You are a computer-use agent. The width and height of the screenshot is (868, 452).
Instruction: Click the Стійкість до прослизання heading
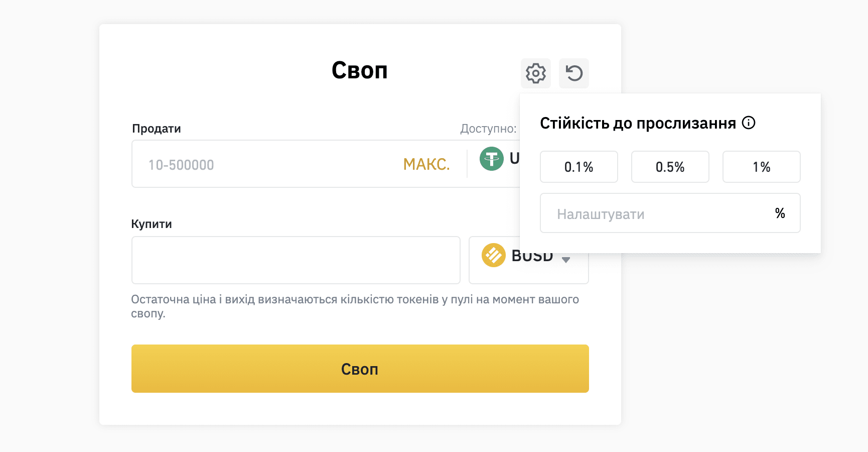pyautogui.click(x=638, y=123)
